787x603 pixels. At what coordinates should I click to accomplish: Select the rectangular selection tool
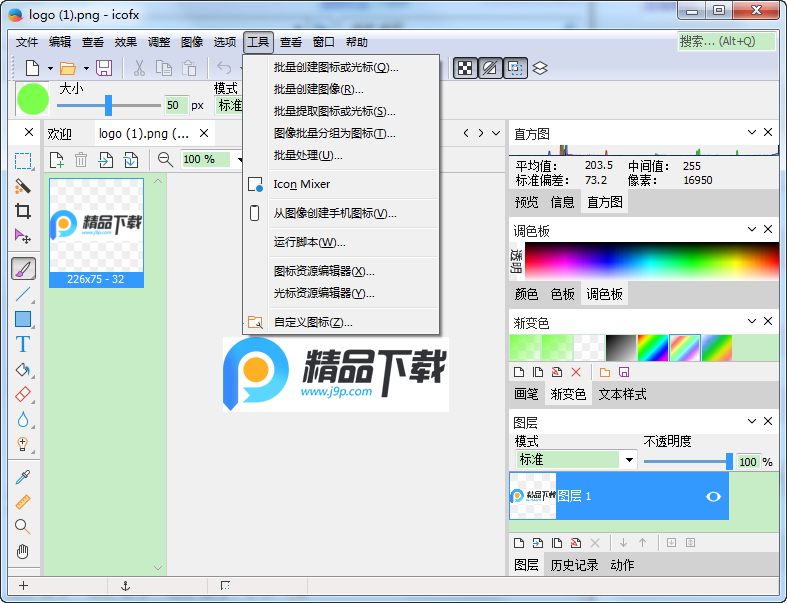[23, 161]
